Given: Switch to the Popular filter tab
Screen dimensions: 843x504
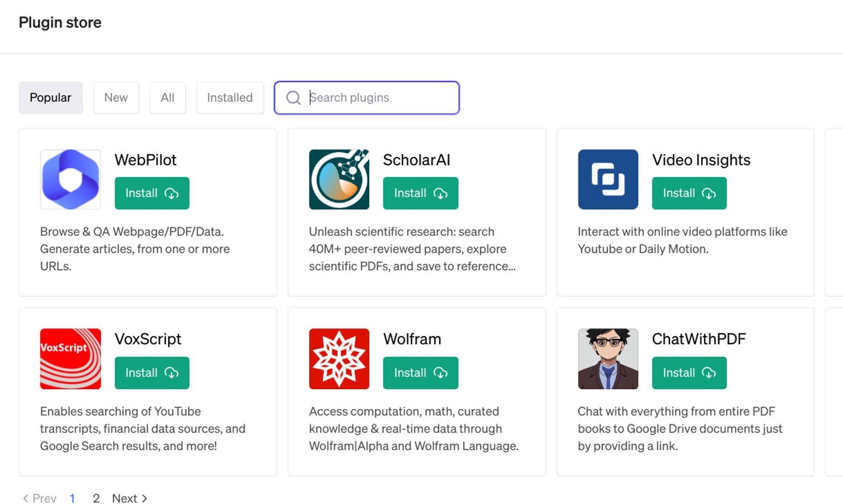Looking at the screenshot, I should [51, 98].
